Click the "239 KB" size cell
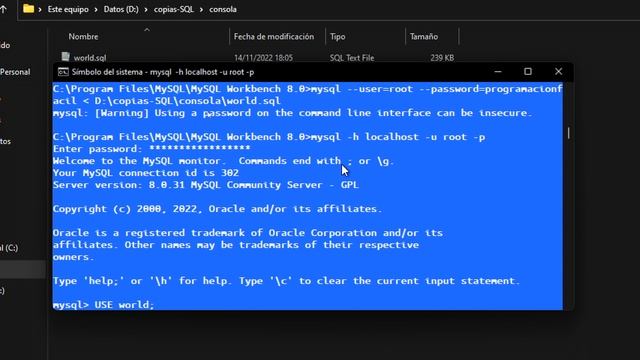 [442, 58]
